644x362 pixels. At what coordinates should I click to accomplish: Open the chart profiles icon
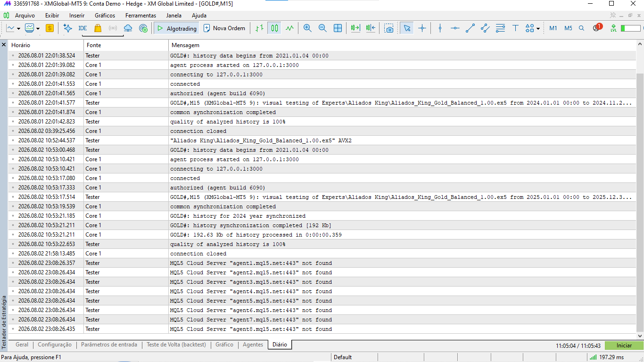click(29, 28)
